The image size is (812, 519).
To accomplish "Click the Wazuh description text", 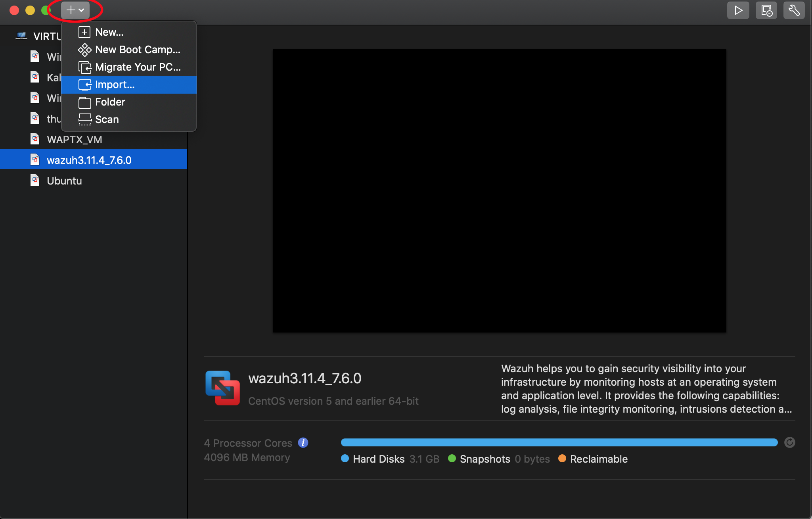I will [646, 388].
